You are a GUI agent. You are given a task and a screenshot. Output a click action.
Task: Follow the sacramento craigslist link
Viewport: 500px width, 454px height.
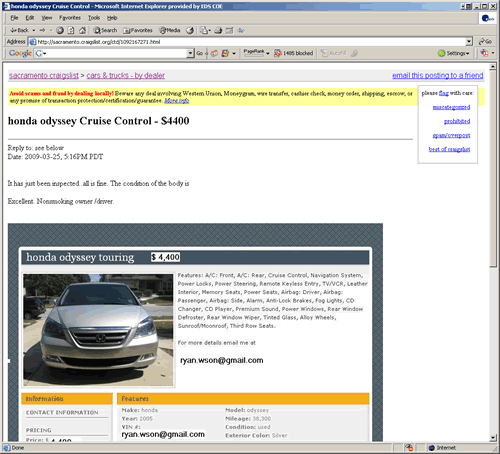click(44, 75)
